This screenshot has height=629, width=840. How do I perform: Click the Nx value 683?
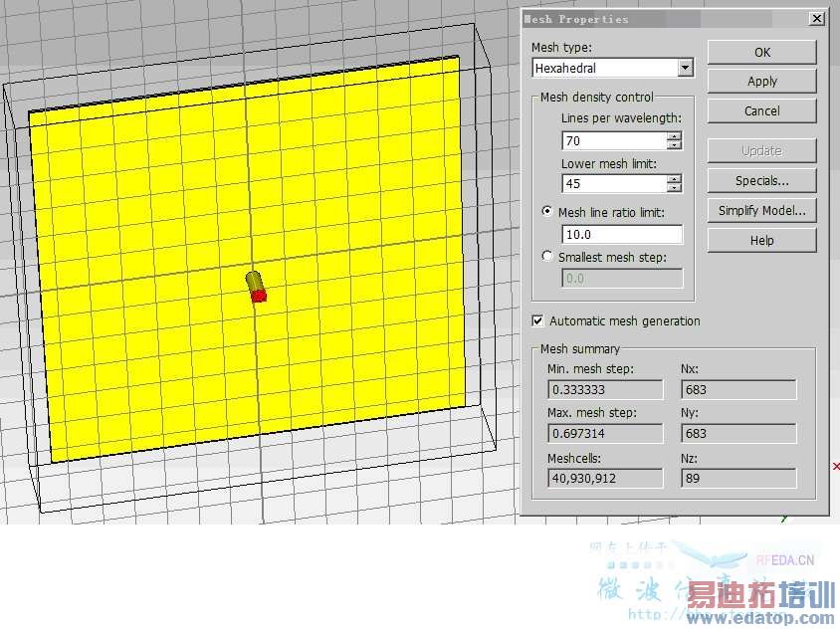coord(738,389)
